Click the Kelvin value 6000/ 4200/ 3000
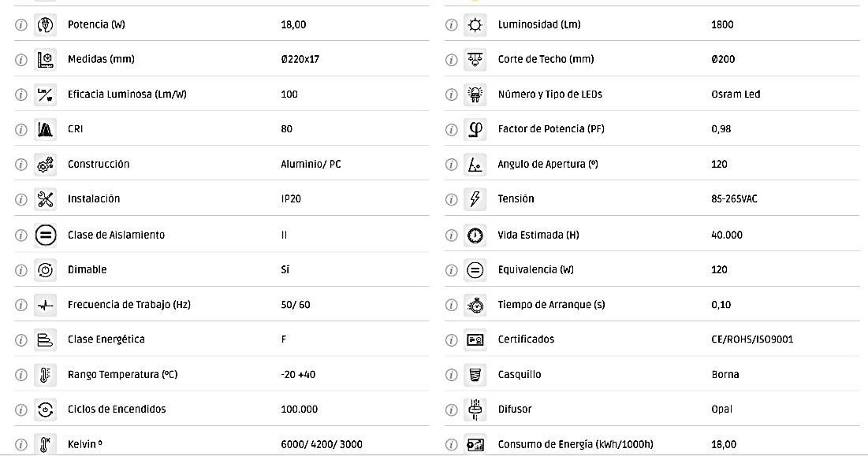 pos(322,444)
